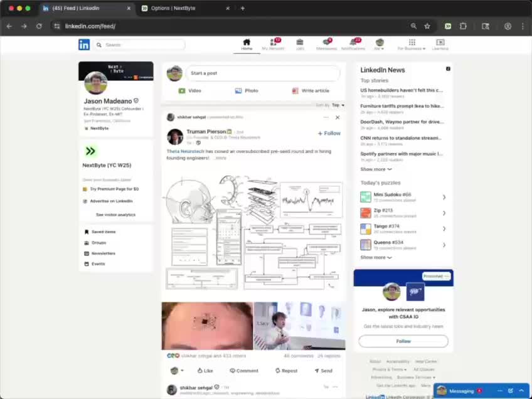
Task: Switch to the Home tab
Action: pos(247,43)
